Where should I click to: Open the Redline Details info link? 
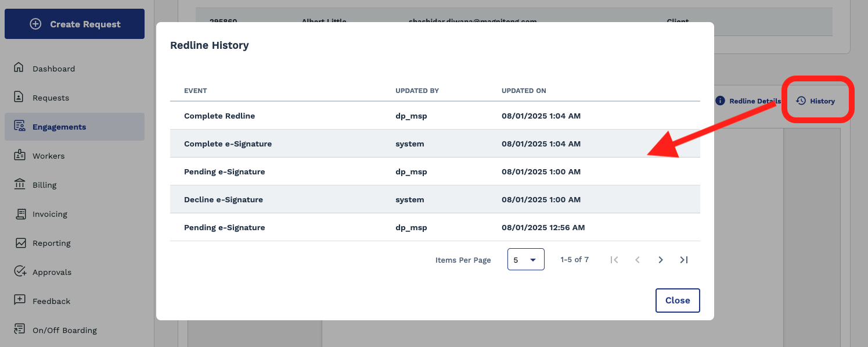[748, 101]
